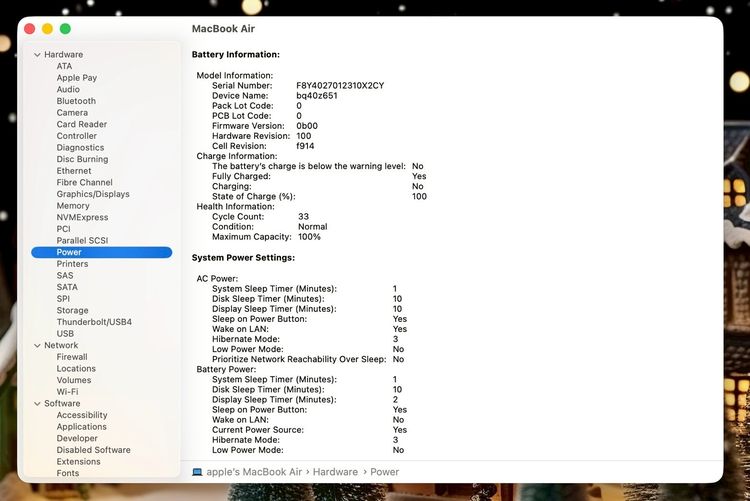This screenshot has width=750, height=501.
Task: Open the Diagnostics entry
Action: [x=80, y=147]
